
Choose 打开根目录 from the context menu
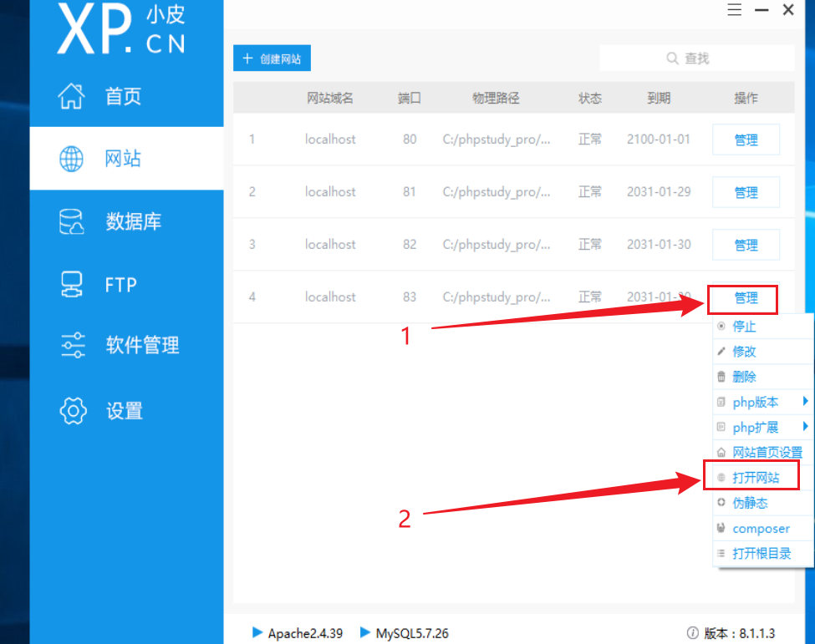tap(762, 554)
